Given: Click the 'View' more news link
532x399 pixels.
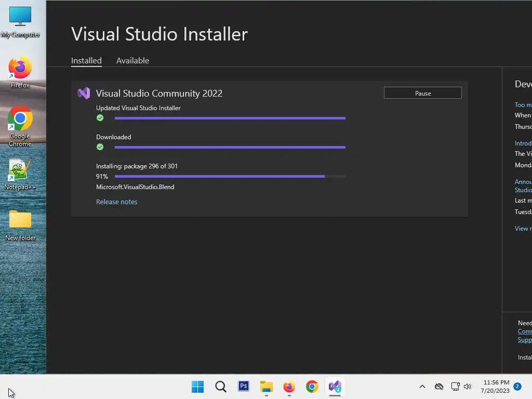Looking at the screenshot, I should [523, 229].
